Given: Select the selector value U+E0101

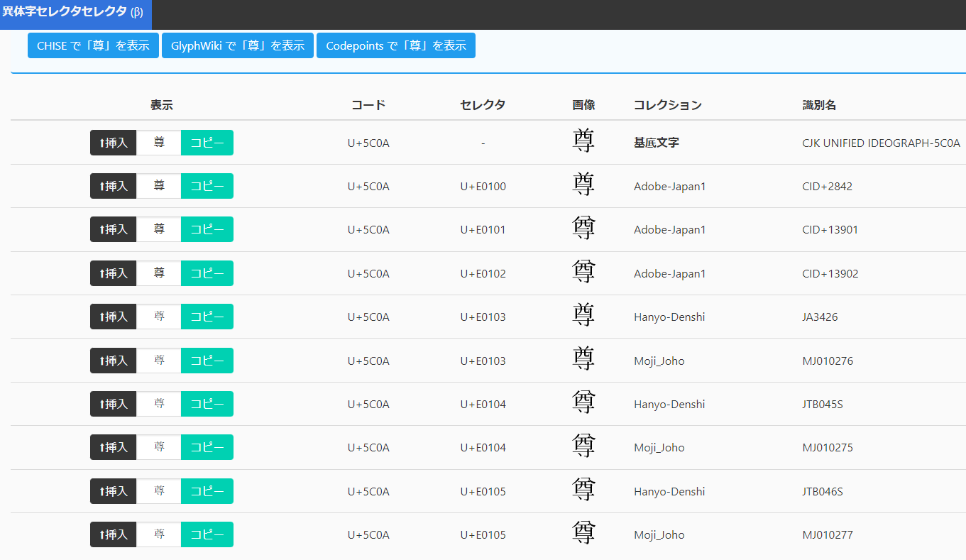Looking at the screenshot, I should coord(483,230).
